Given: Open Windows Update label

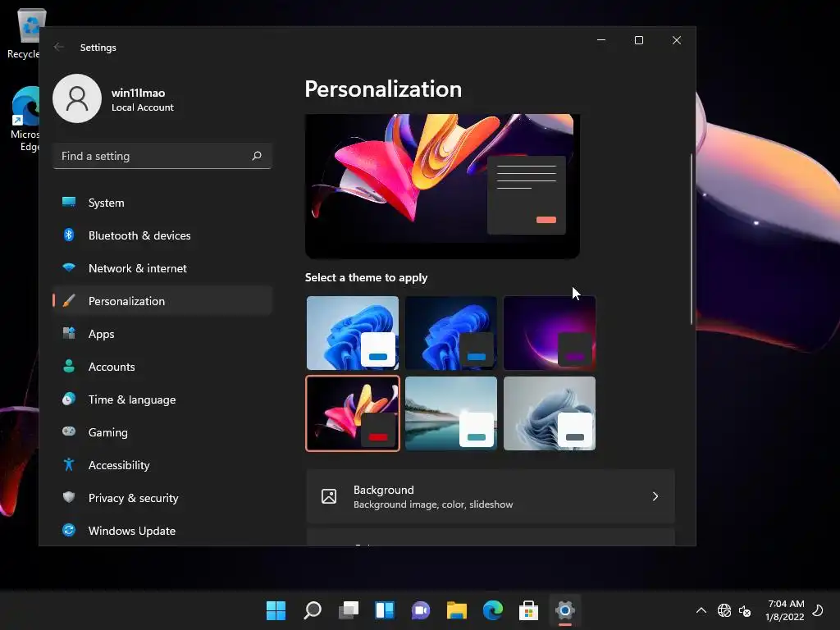Looking at the screenshot, I should (132, 531).
